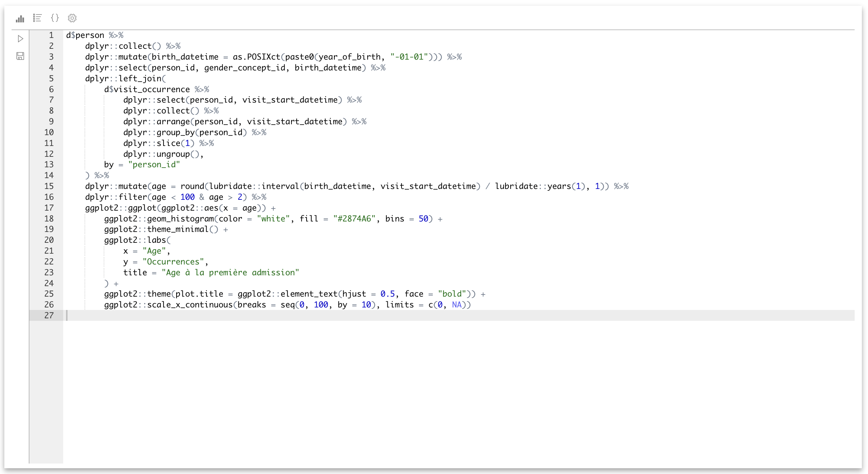Click the string "bold" on line 25
The image size is (868, 474).
pyautogui.click(x=452, y=294)
